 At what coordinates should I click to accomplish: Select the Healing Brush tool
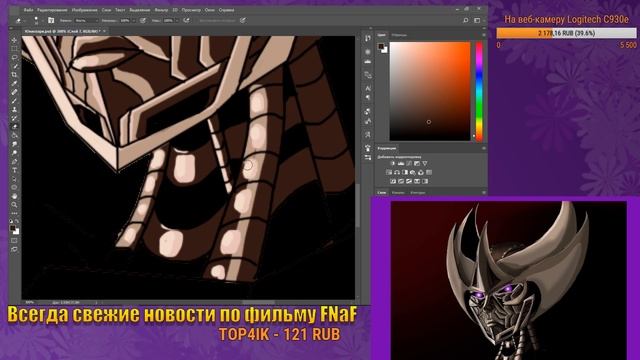click(14, 92)
